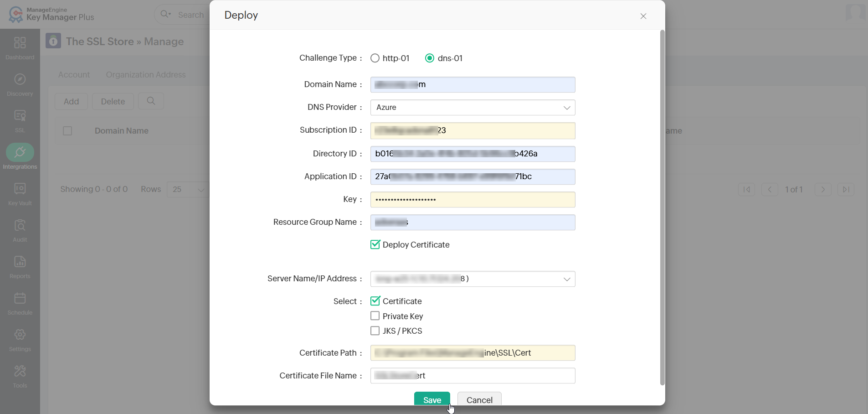Click the Add button
868x414 pixels.
coord(72,101)
